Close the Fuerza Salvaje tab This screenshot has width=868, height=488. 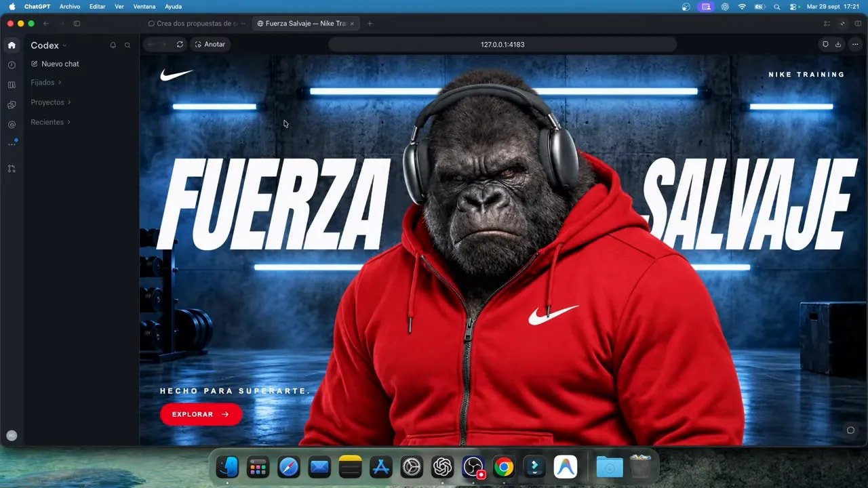pyautogui.click(x=352, y=23)
